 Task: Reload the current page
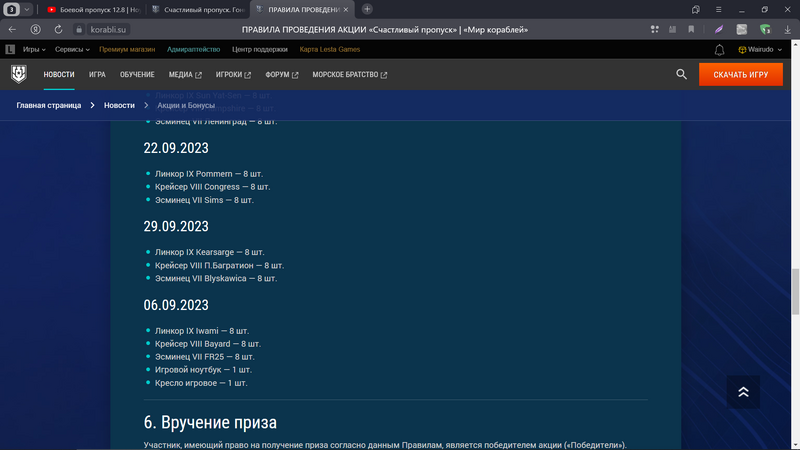(58, 30)
